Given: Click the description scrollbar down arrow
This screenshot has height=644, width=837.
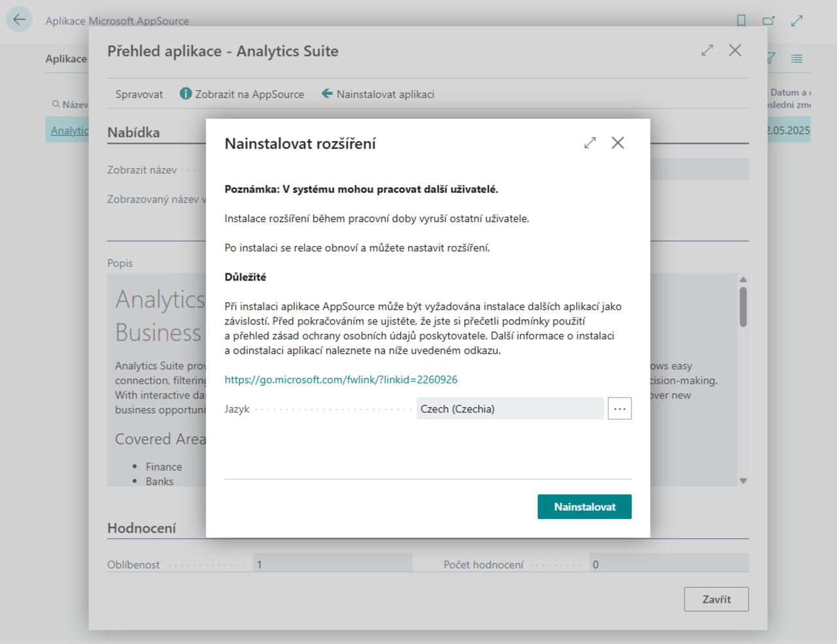Looking at the screenshot, I should coord(743,481).
